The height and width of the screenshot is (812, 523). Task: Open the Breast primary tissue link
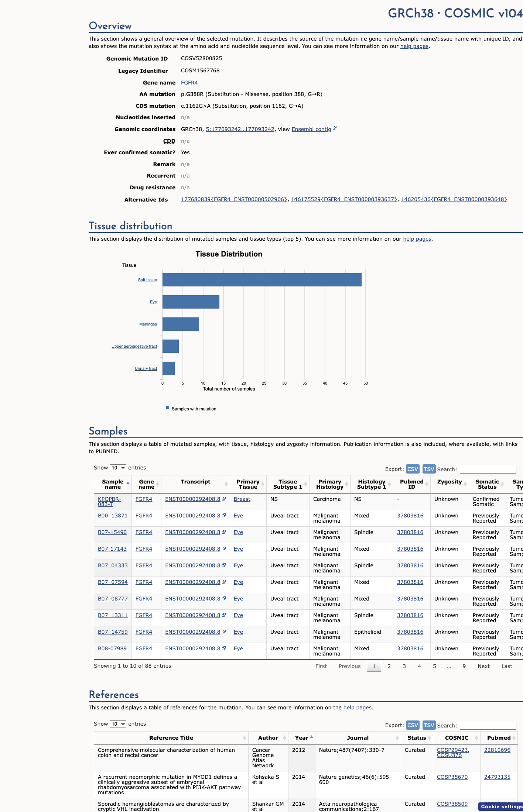242,499
